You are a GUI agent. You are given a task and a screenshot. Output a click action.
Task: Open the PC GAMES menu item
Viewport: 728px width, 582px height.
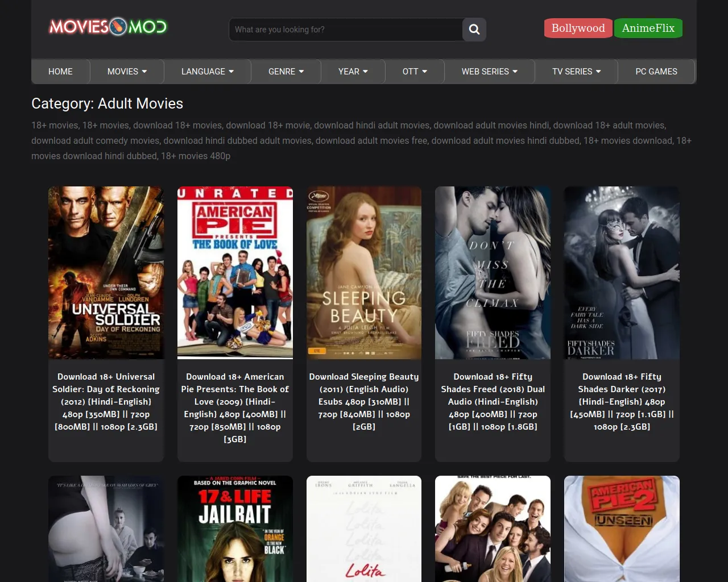point(656,72)
